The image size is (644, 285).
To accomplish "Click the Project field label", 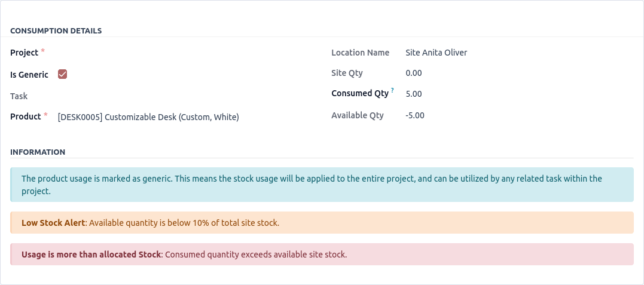I will [25, 53].
